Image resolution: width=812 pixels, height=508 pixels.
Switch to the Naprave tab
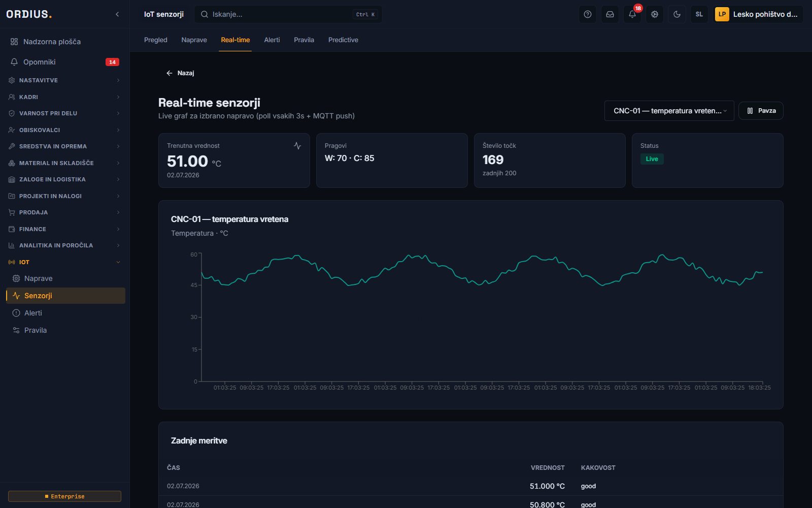(x=194, y=40)
